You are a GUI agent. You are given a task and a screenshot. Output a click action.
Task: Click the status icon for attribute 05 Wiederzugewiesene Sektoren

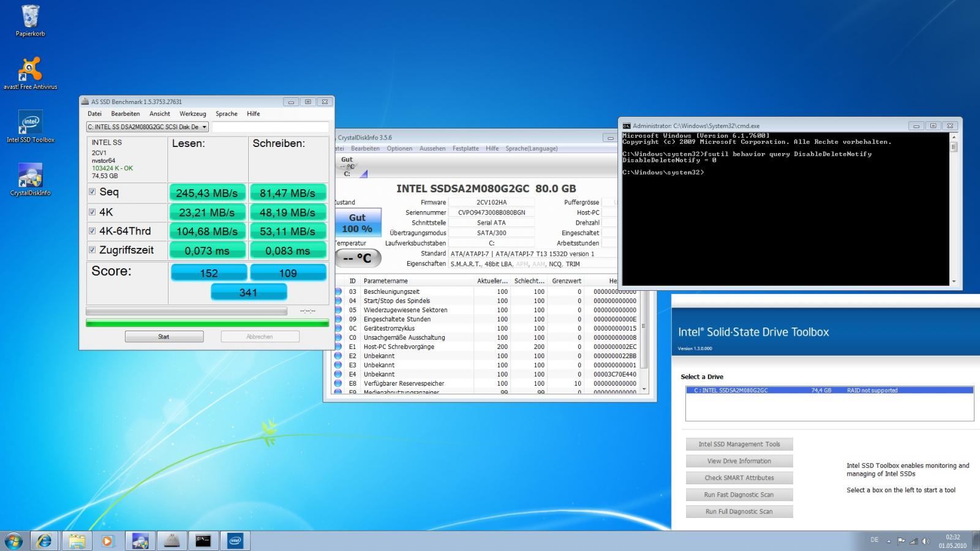(337, 310)
